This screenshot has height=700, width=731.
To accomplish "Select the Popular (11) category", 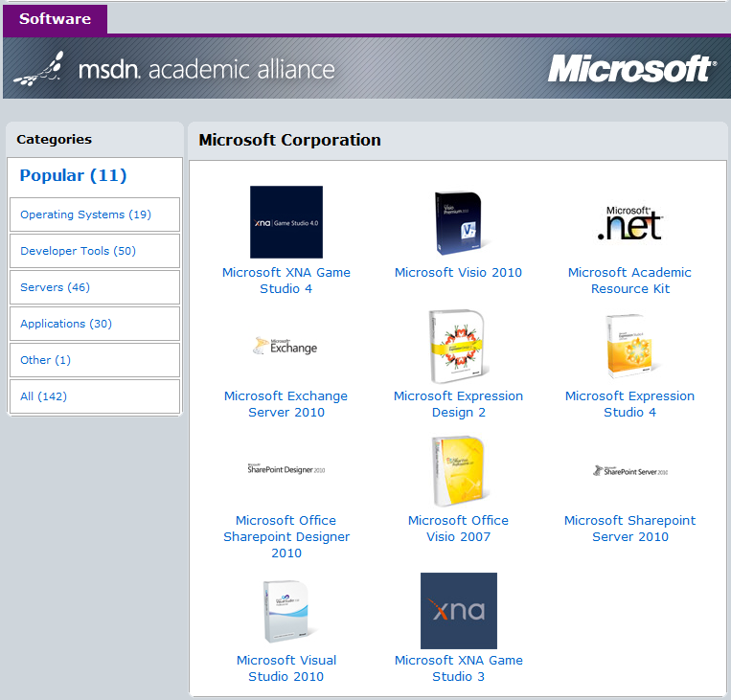I will (x=73, y=175).
